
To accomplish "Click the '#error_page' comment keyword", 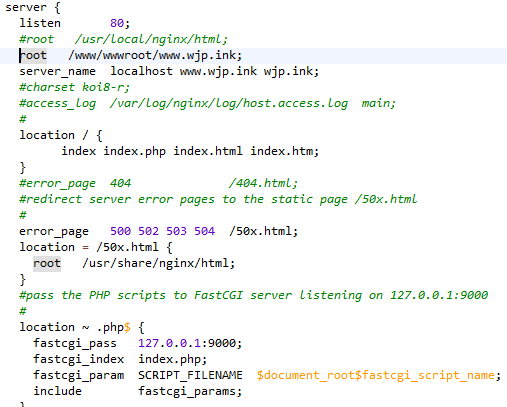I will pos(57,183).
